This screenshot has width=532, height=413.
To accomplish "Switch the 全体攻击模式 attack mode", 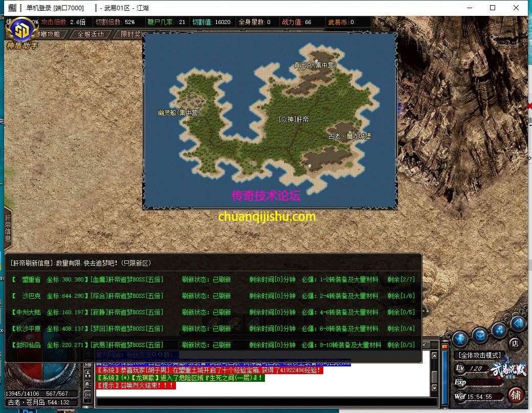I will (x=479, y=355).
